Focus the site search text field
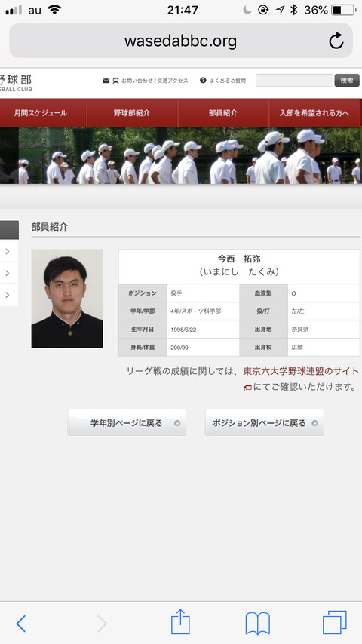The width and height of the screenshot is (362, 644). [295, 81]
